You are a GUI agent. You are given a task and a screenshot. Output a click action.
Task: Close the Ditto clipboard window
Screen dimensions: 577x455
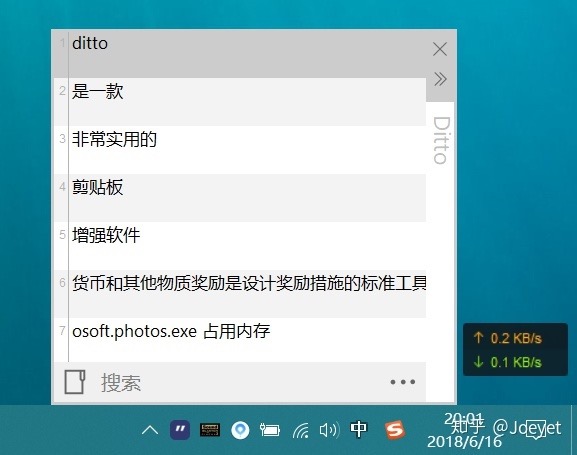(x=440, y=49)
